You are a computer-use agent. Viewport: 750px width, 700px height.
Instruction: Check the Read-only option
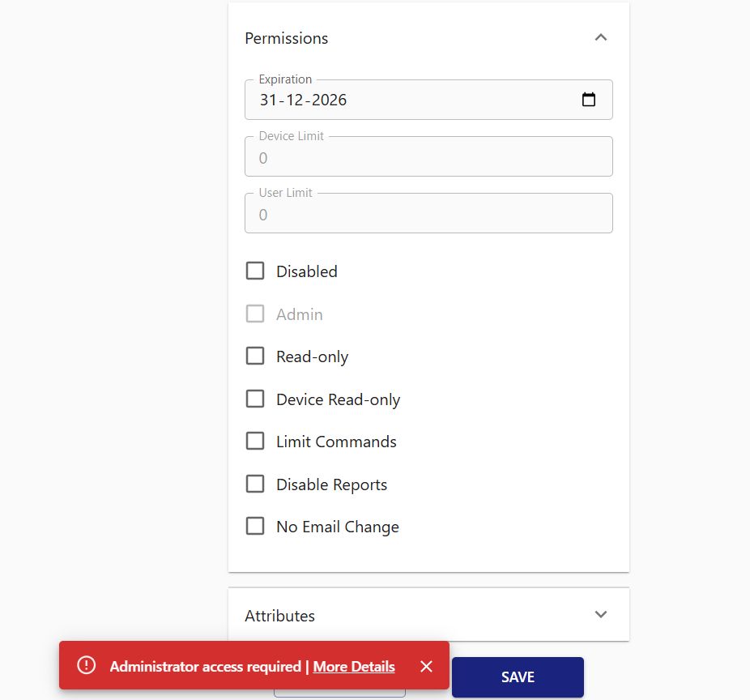[x=255, y=356]
